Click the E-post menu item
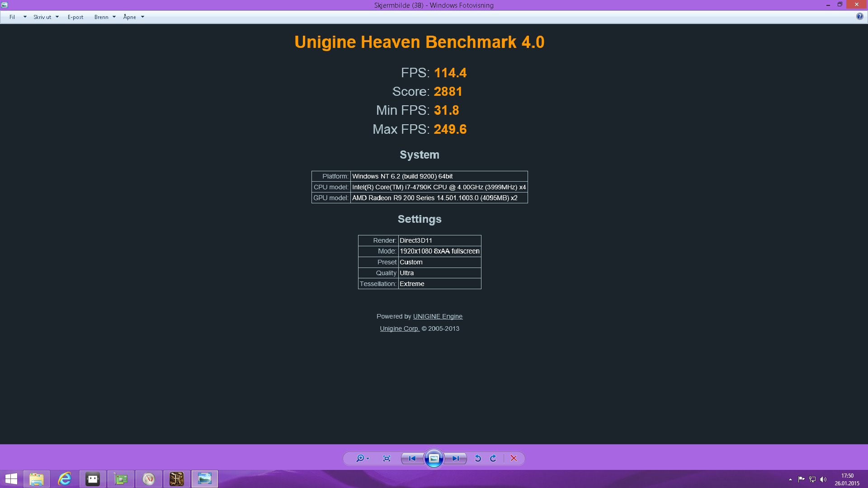This screenshot has height=488, width=868. pyautogui.click(x=75, y=17)
